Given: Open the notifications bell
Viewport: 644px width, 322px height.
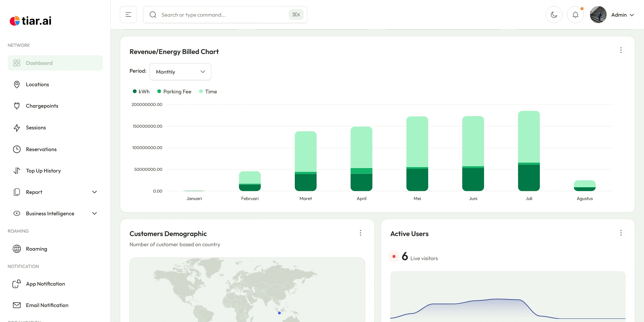Looking at the screenshot, I should [576, 14].
